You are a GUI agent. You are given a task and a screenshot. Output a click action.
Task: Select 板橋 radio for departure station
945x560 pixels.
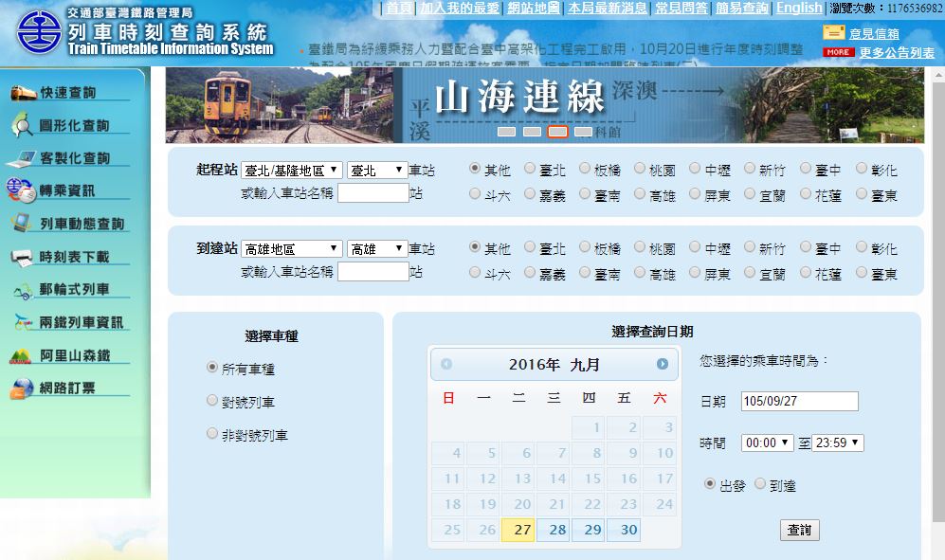point(585,168)
